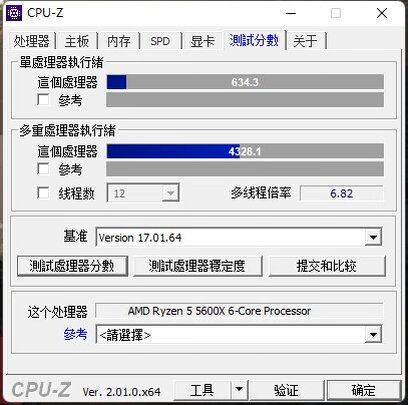Click the 提交和比较 button
This screenshot has height=405, width=408.
point(327,266)
